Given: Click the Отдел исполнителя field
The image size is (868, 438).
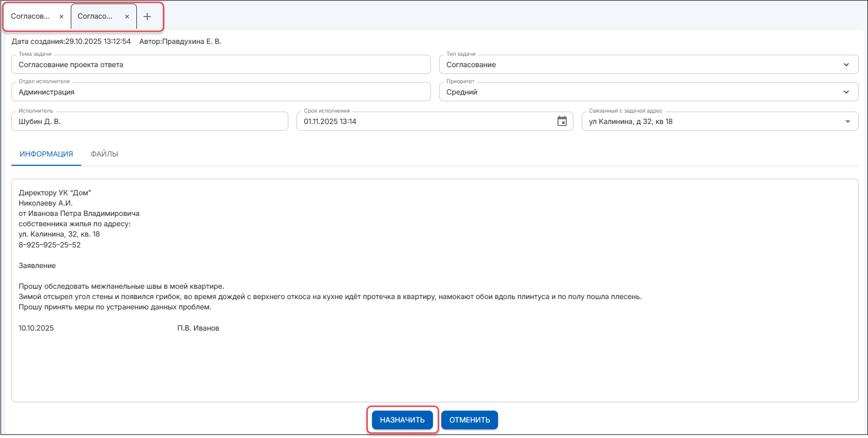Looking at the screenshot, I should (221, 92).
